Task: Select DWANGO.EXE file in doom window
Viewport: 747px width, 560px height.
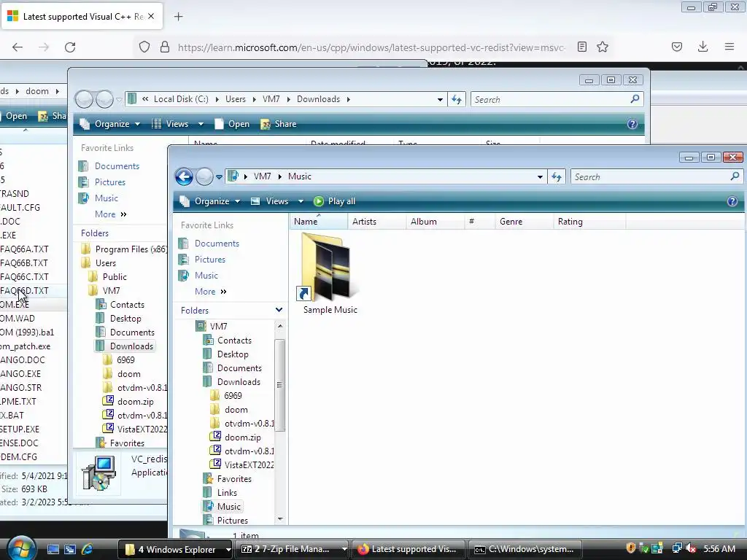Action: coord(20,374)
